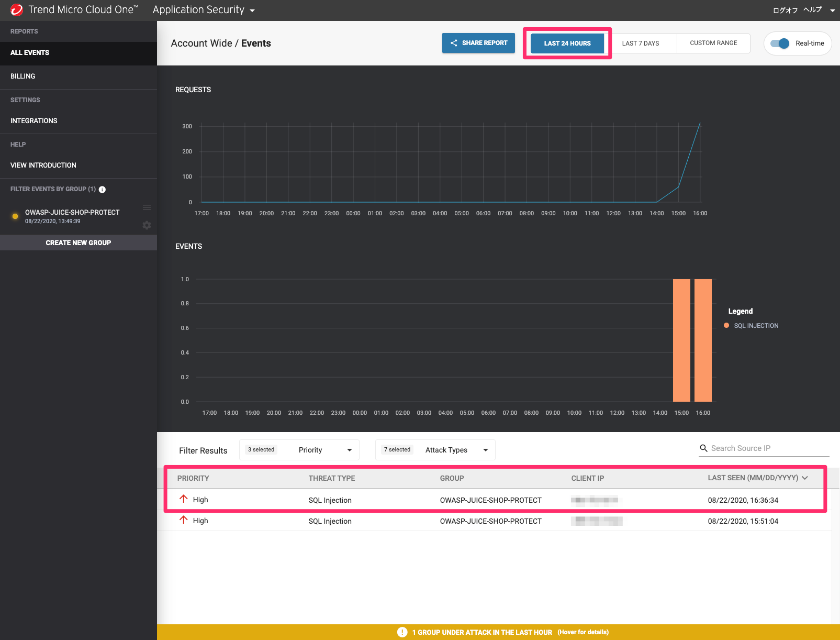Click the SQL INJECTION legend dot

(726, 325)
